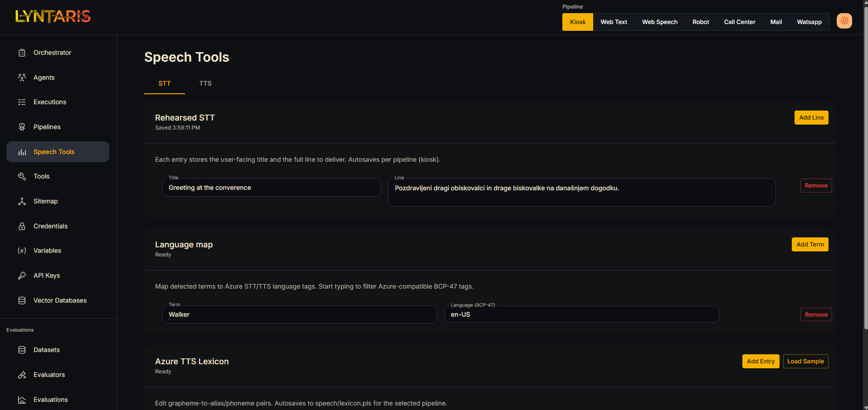Remove the Walker term mapping
The image size is (868, 410).
tap(816, 314)
